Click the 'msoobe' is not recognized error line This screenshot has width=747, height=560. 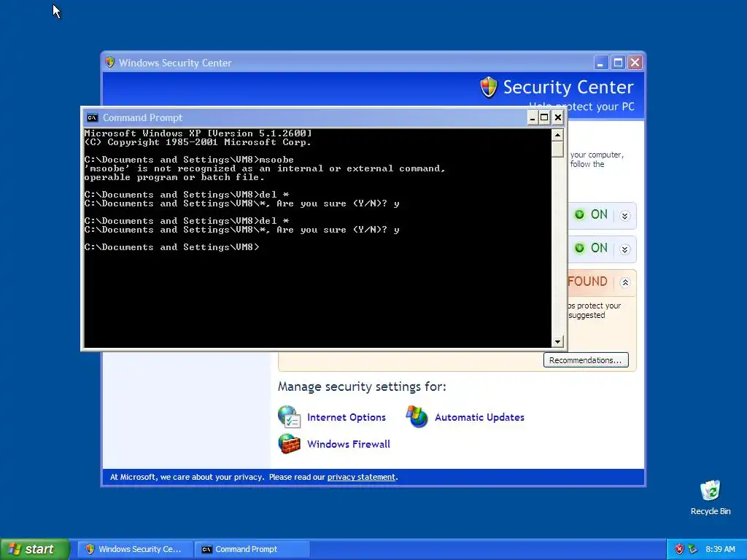pyautogui.click(x=264, y=168)
